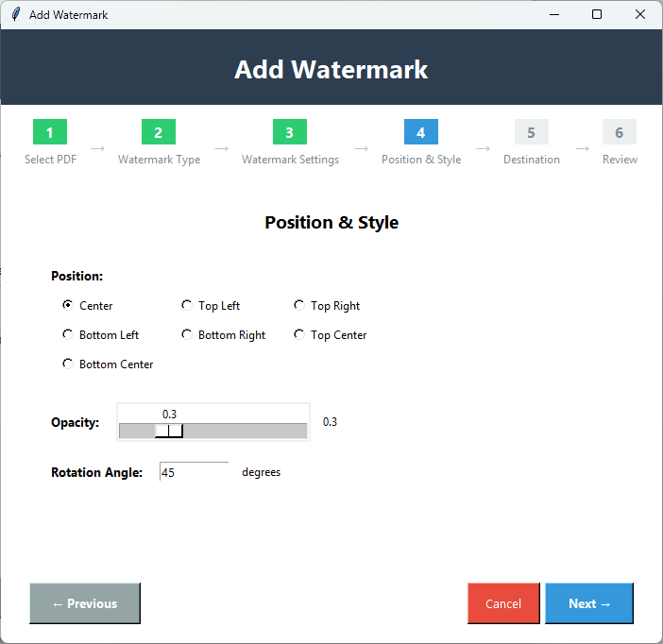Click the 'degrees' unit label

[x=261, y=472]
